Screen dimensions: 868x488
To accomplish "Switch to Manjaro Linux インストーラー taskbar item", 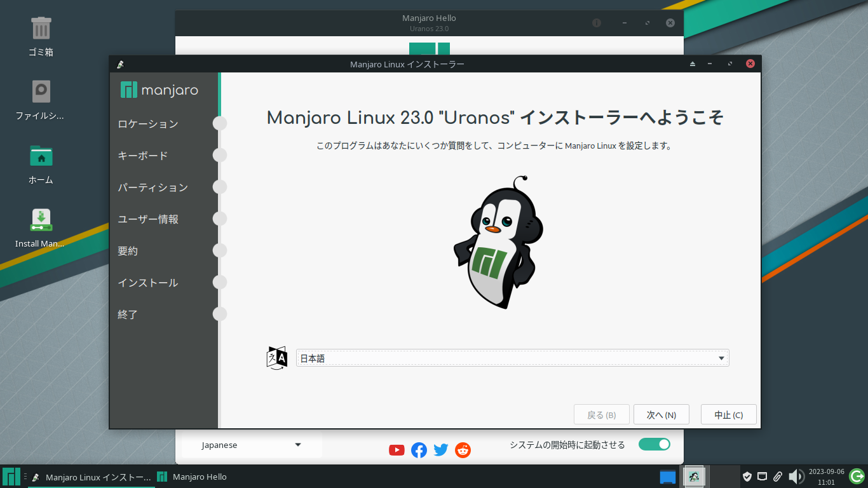I will [92, 477].
